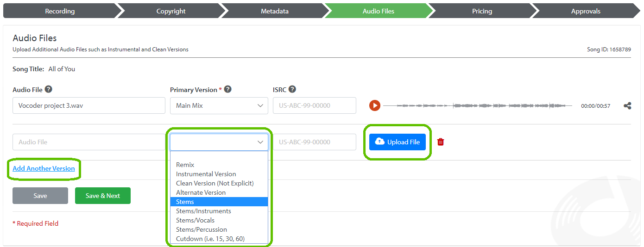Viewport: 644px width, 247px height.
Task: Expand the Main Mix primary version dropdown
Action: click(x=219, y=105)
